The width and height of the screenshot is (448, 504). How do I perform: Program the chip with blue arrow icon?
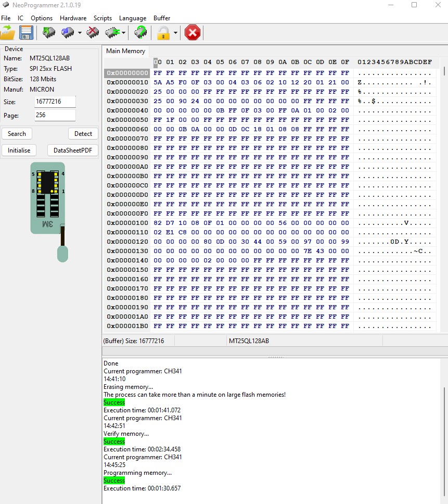coord(68,32)
